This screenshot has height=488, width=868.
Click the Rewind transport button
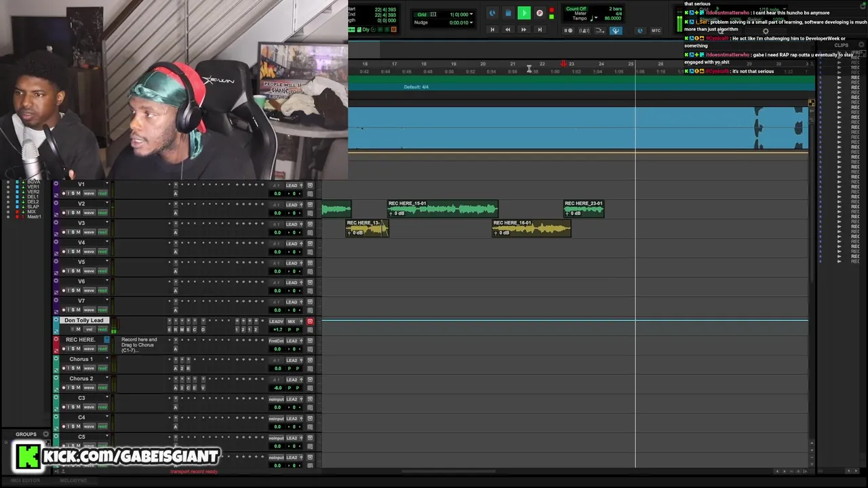[508, 30]
